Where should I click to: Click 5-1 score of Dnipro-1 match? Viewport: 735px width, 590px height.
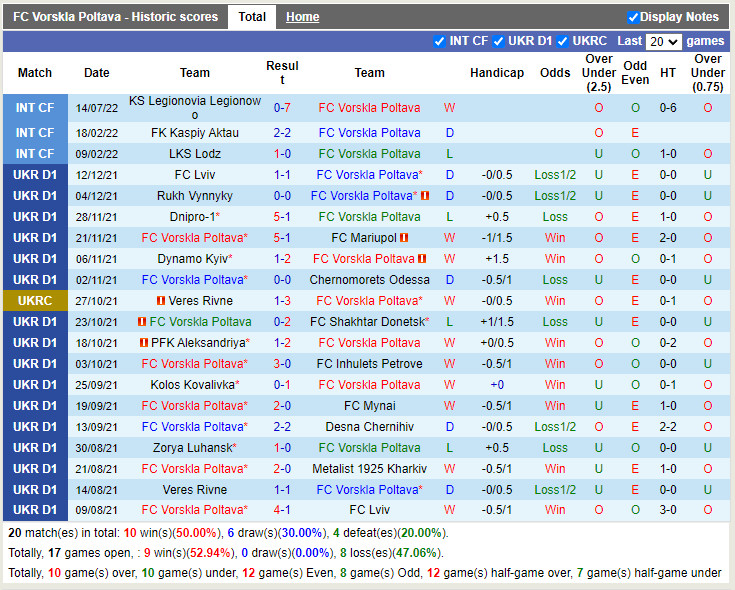pyautogui.click(x=282, y=217)
